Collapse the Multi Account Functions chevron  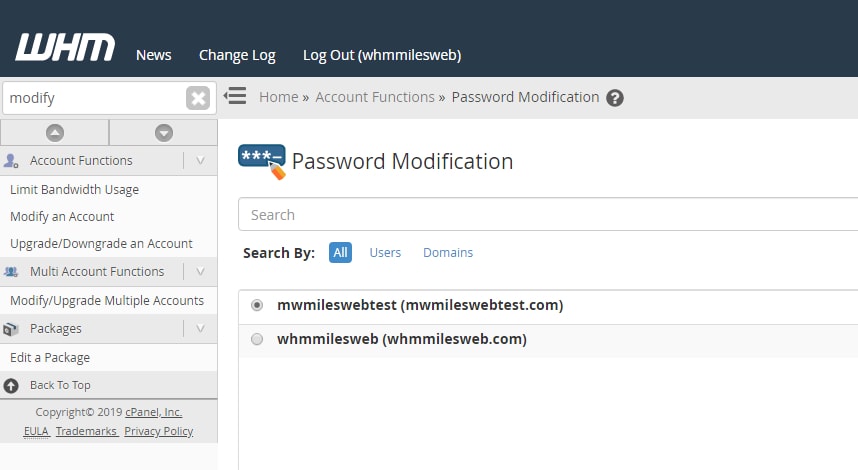coord(200,271)
